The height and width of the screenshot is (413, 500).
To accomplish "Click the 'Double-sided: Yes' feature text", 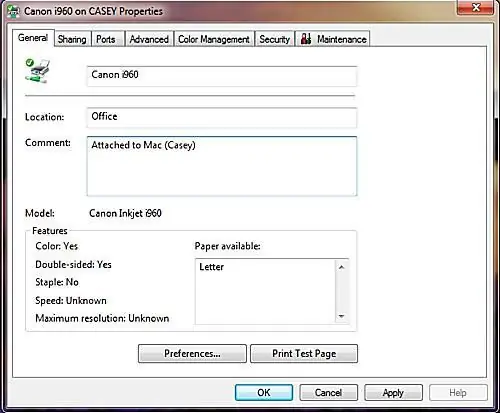I will (x=73, y=264).
